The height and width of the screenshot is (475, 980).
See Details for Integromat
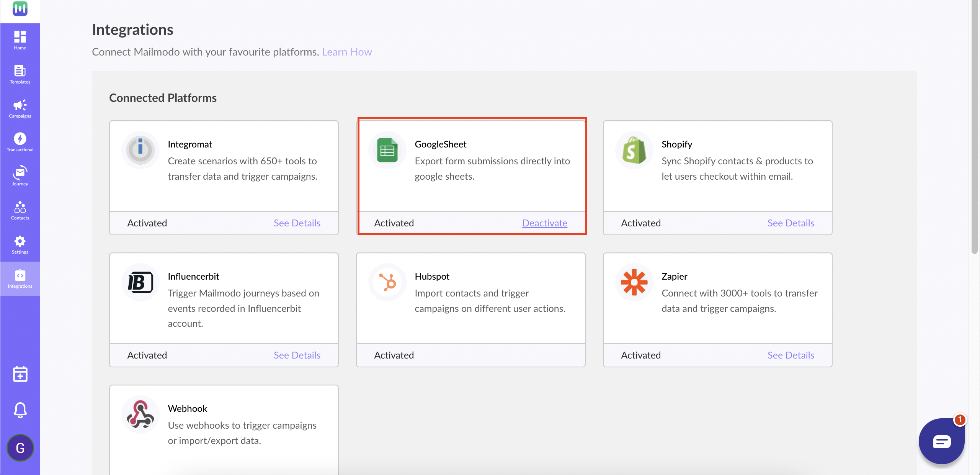[297, 223]
